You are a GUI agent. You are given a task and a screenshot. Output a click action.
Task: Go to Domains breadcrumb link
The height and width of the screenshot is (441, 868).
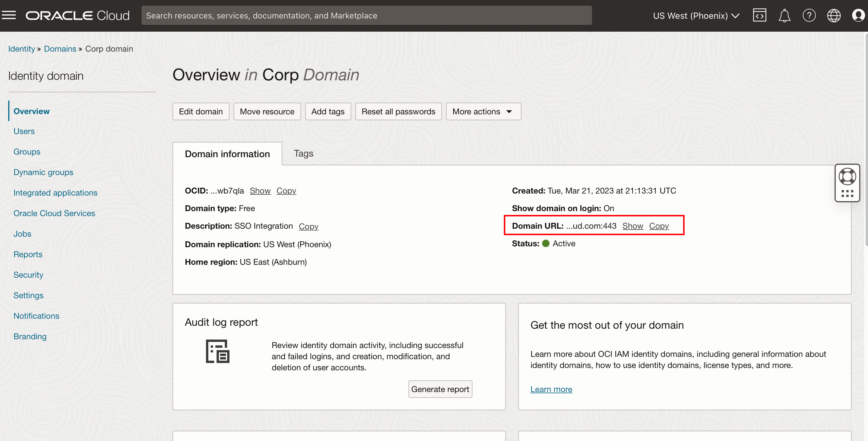click(60, 49)
